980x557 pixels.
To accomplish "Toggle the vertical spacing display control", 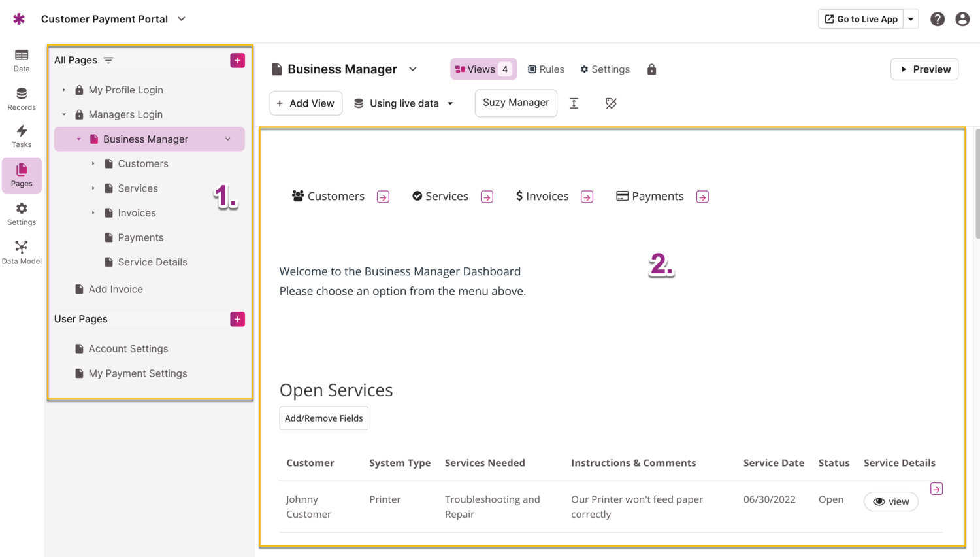I will 574,103.
